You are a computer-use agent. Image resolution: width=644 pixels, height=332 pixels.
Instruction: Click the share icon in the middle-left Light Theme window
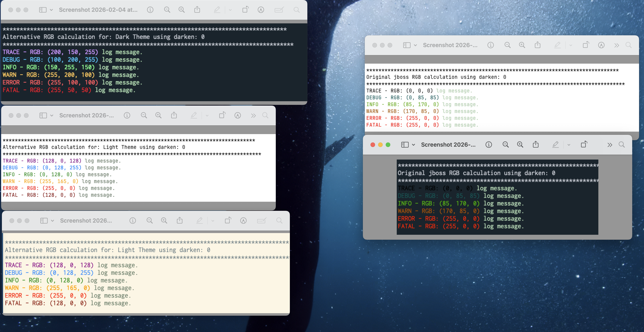[174, 115]
